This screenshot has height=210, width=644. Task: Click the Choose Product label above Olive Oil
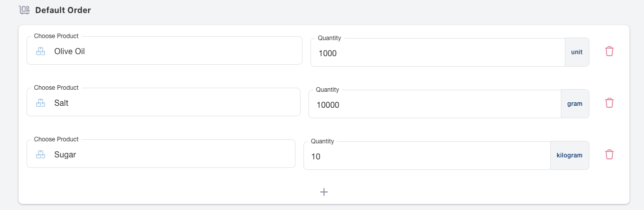click(x=56, y=36)
